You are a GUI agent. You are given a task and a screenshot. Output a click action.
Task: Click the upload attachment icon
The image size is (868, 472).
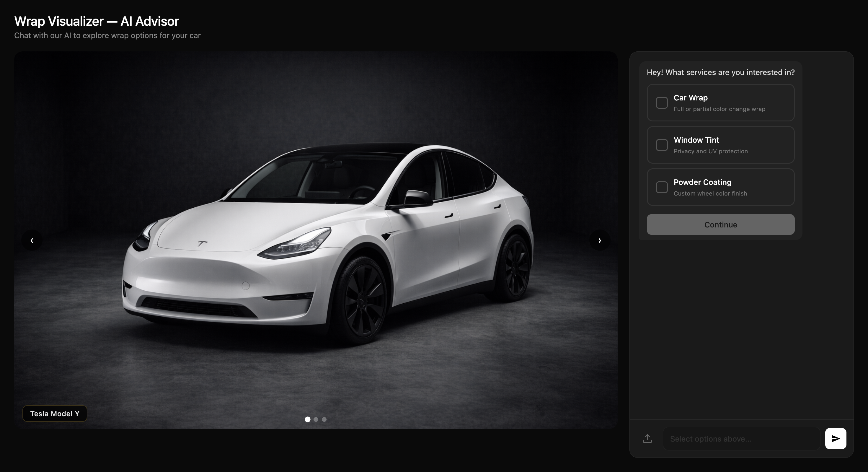[647, 438]
